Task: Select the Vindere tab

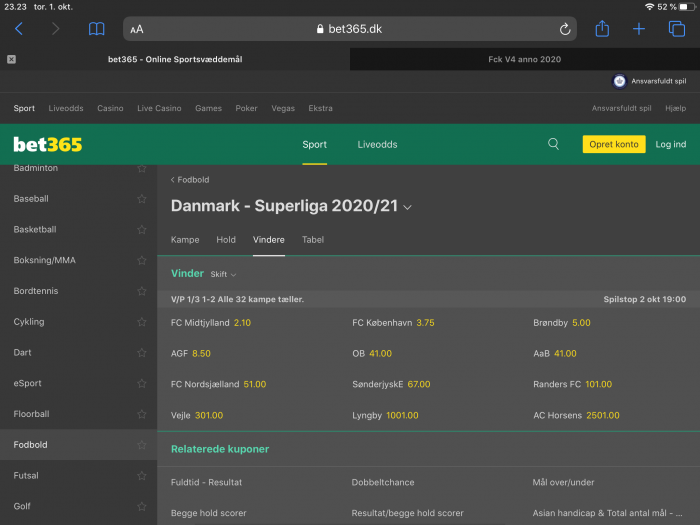Action: (269, 240)
